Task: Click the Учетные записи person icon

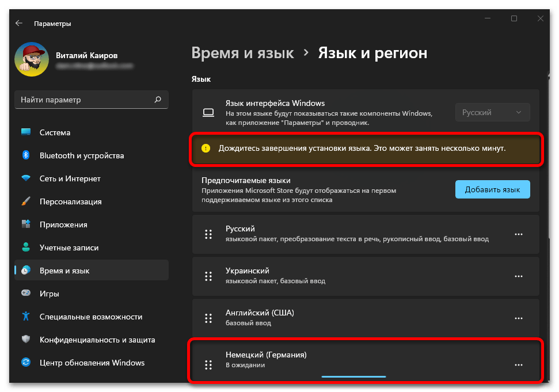Action: click(x=26, y=248)
